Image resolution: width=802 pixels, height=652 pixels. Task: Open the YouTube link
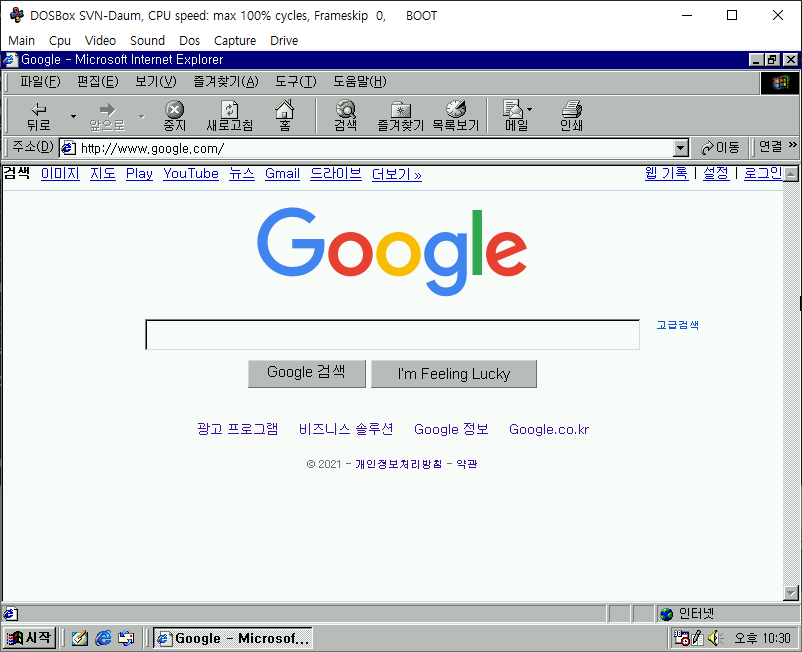pos(191,174)
